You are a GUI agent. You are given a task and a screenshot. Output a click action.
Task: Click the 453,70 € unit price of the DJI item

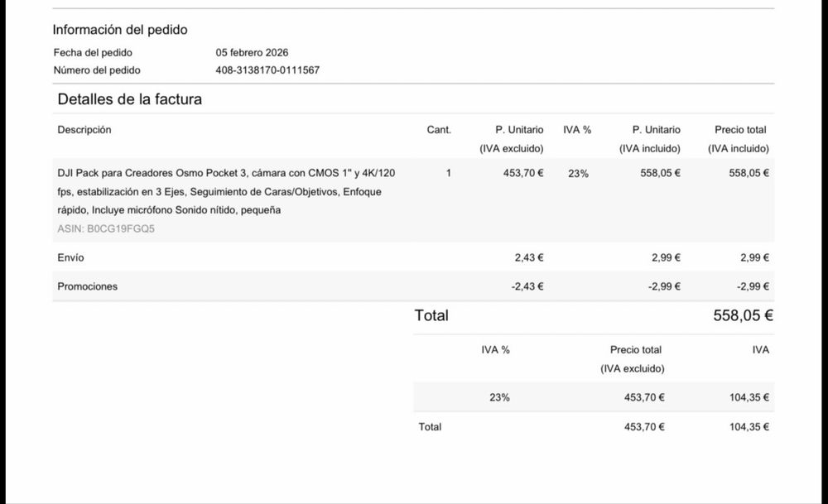click(522, 173)
